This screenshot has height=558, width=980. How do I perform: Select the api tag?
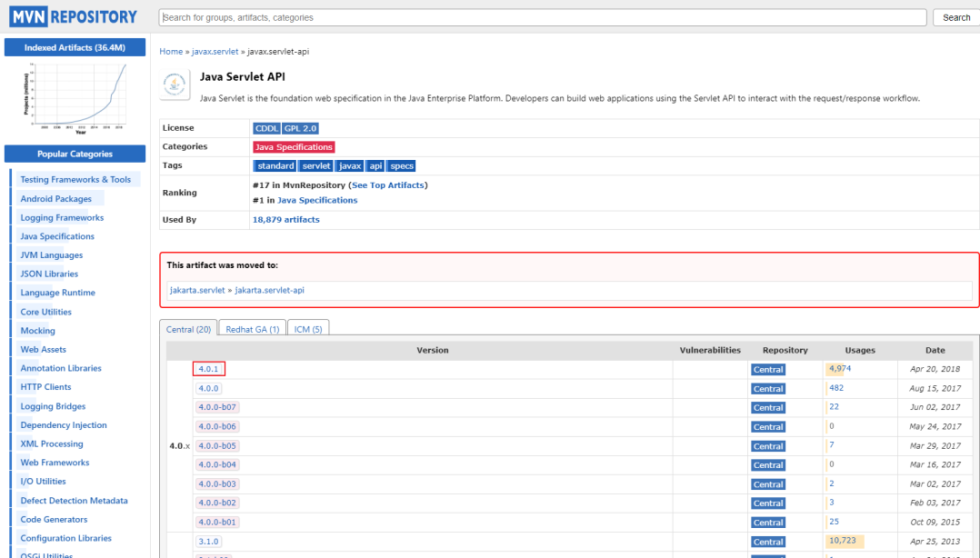[x=375, y=165]
